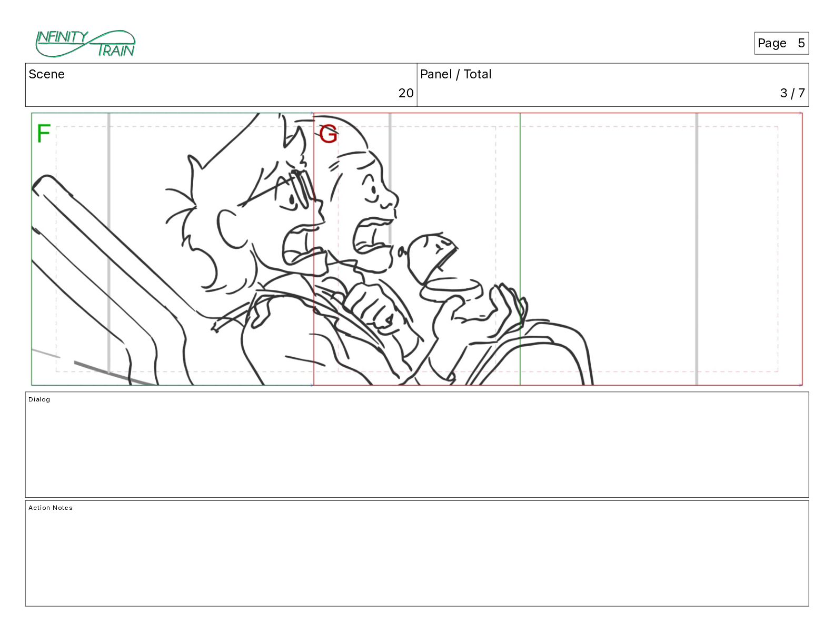This screenshot has width=834, height=644.
Task: Select the panel count 3 / 7
Action: coord(792,93)
